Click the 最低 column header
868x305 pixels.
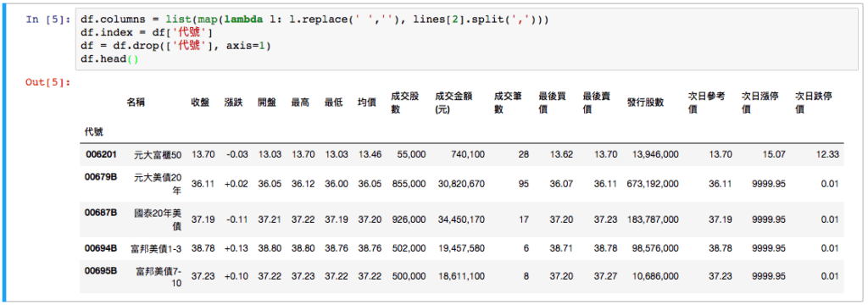(334, 103)
